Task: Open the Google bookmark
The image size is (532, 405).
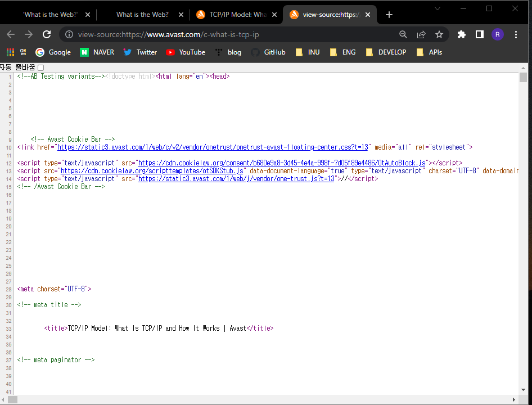Action: coord(53,52)
